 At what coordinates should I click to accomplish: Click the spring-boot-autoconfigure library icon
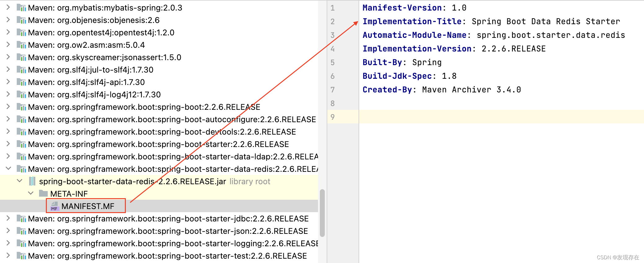[x=21, y=119]
